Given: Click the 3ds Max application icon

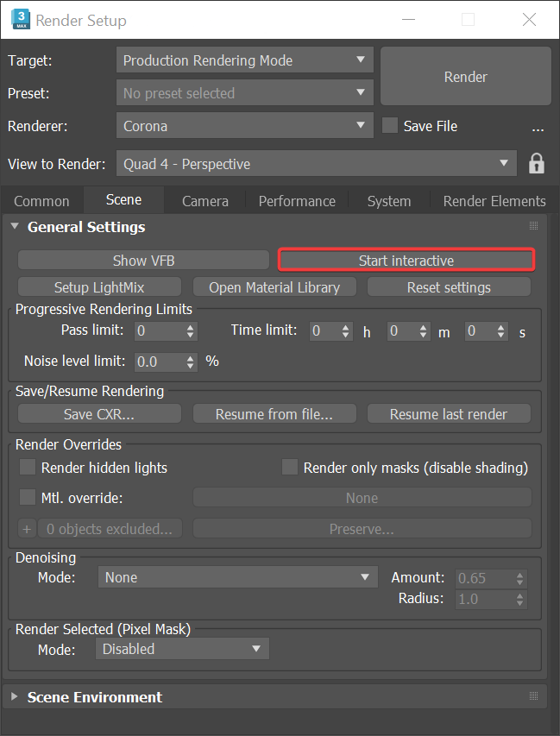Looking at the screenshot, I should 20,20.
